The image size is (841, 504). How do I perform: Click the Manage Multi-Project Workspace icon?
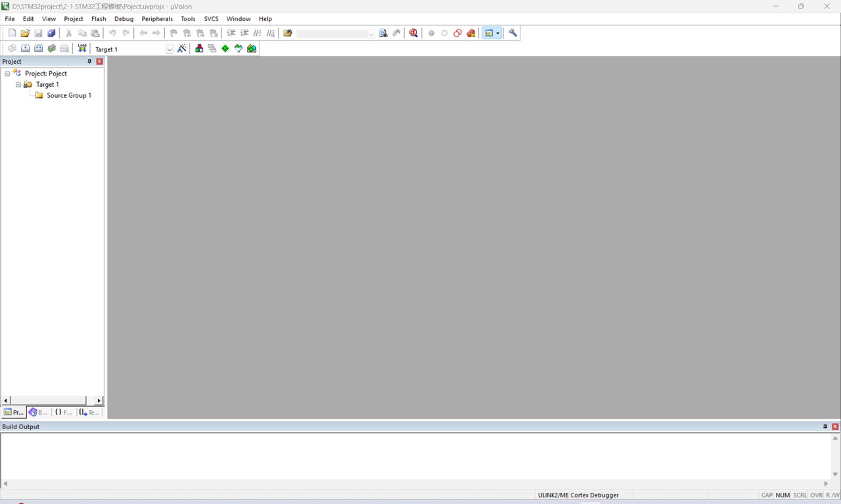212,49
